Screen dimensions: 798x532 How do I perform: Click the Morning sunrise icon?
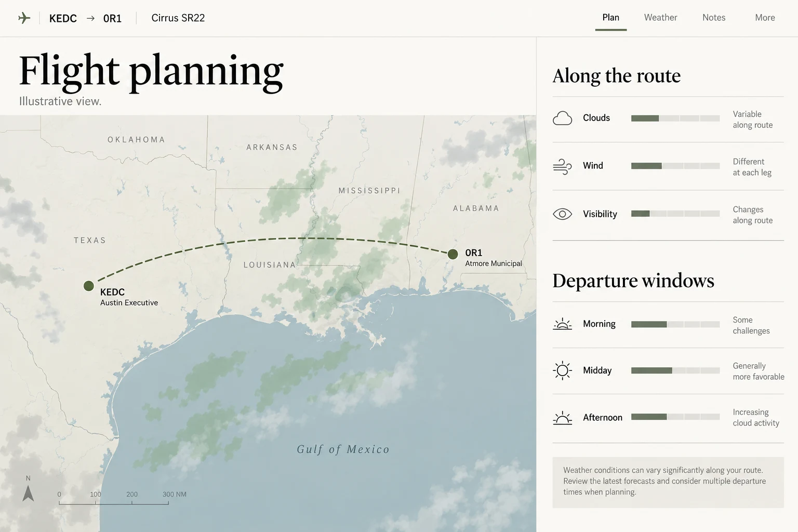562,324
